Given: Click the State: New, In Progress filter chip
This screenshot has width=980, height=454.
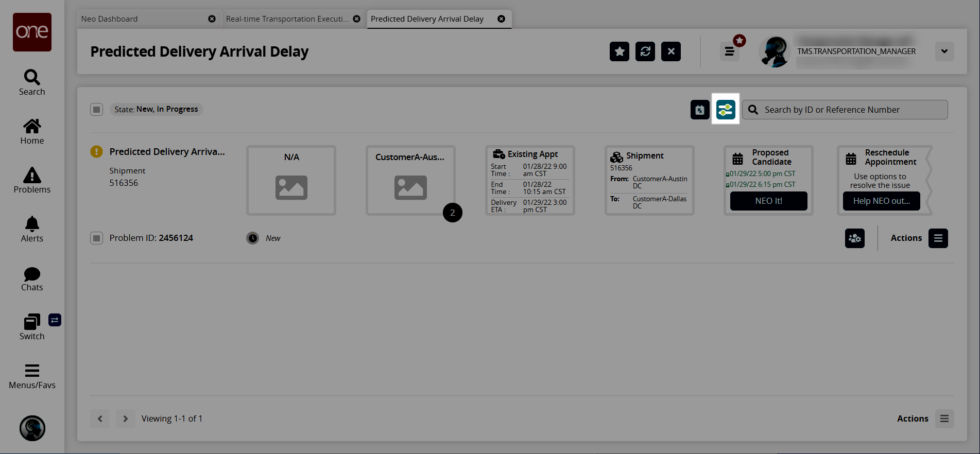Looking at the screenshot, I should [156, 109].
